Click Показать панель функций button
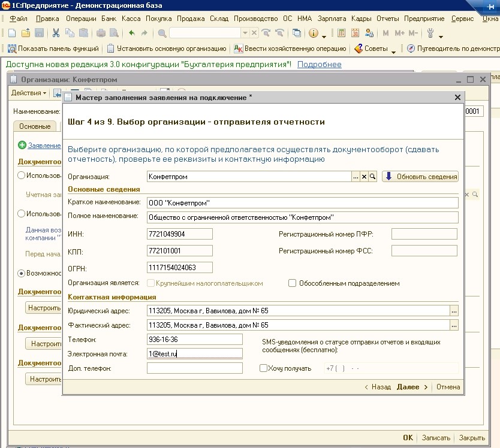 point(53,49)
